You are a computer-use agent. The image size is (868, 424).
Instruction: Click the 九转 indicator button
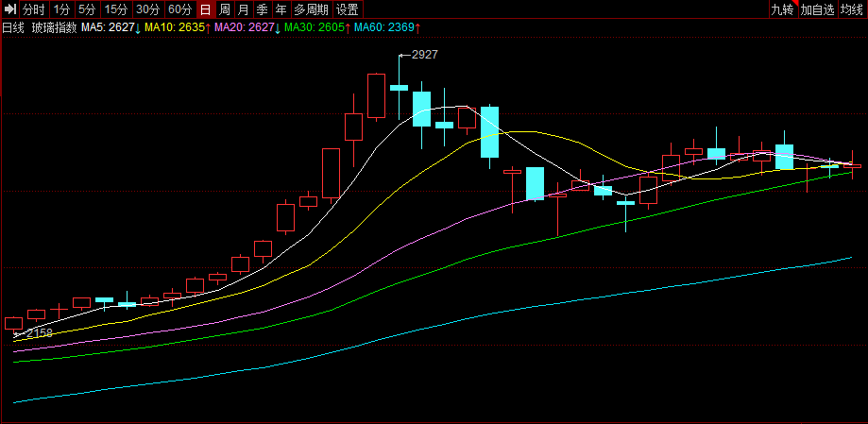[783, 9]
